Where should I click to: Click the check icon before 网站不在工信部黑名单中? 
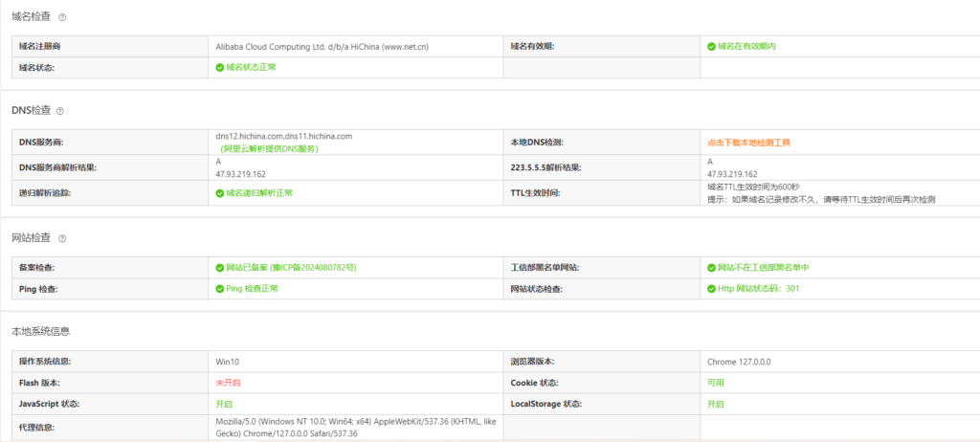click(711, 268)
